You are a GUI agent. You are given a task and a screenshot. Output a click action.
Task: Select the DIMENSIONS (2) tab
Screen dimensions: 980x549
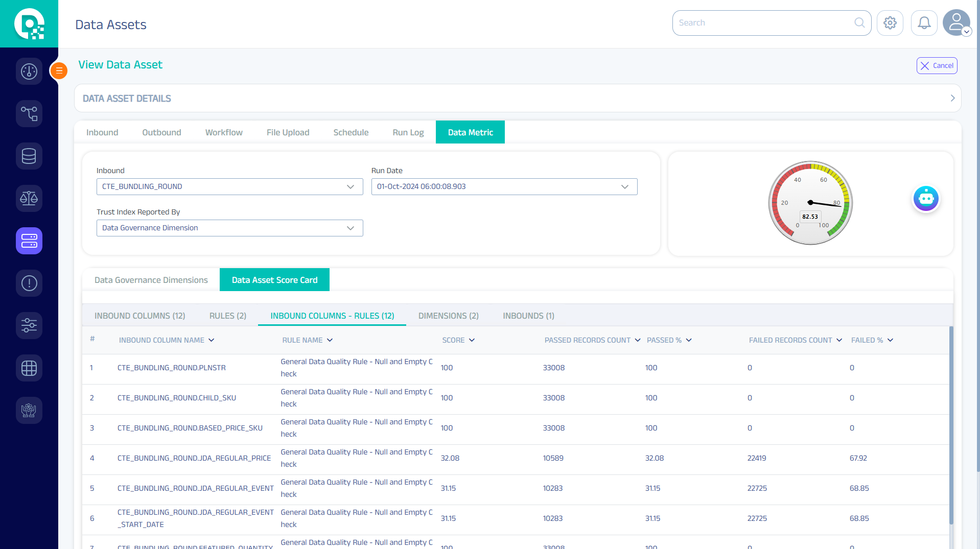[448, 316]
